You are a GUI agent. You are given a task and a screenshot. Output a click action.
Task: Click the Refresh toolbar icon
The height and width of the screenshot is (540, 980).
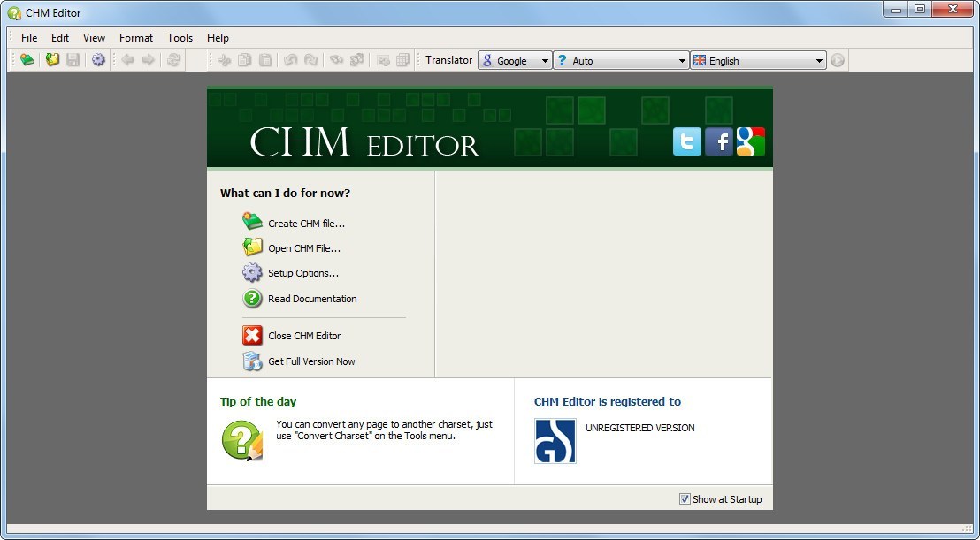pyautogui.click(x=173, y=60)
